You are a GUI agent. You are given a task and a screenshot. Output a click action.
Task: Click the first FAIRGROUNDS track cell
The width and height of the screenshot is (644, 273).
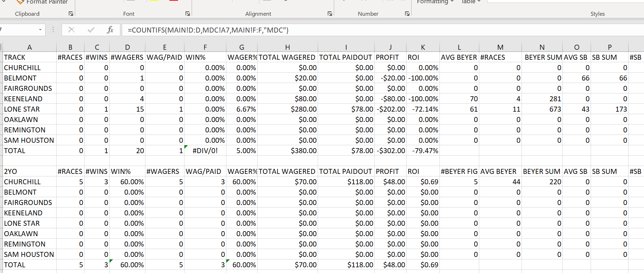[29, 88]
